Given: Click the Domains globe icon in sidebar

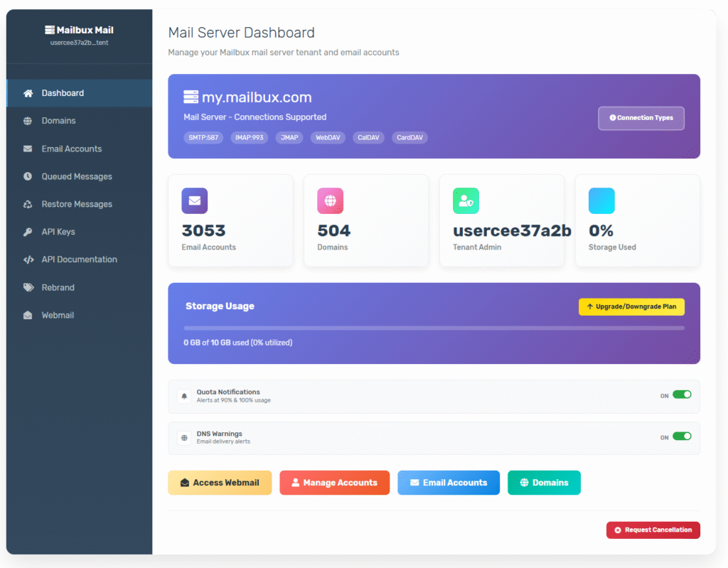Looking at the screenshot, I should 28,121.
